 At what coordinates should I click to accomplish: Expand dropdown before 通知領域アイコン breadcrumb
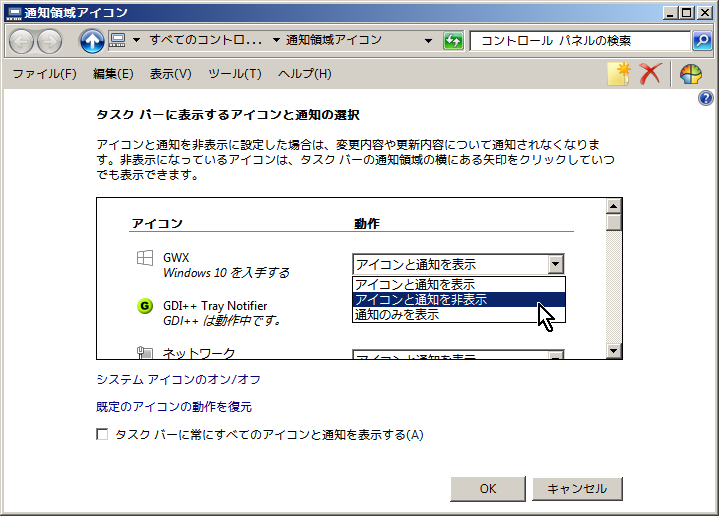[277, 40]
